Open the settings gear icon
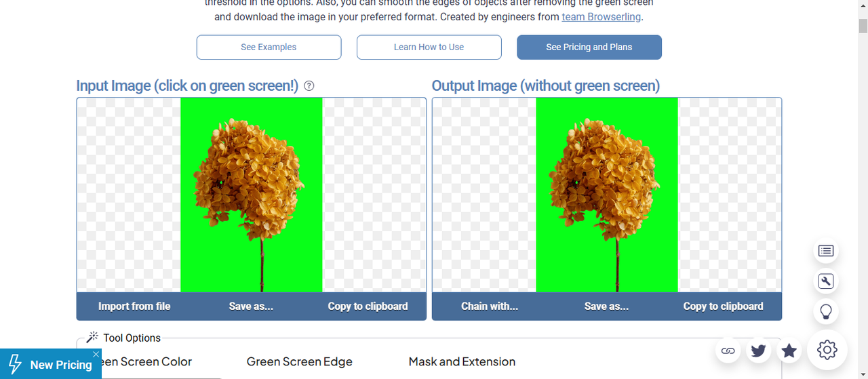The width and height of the screenshot is (868, 379). click(827, 351)
